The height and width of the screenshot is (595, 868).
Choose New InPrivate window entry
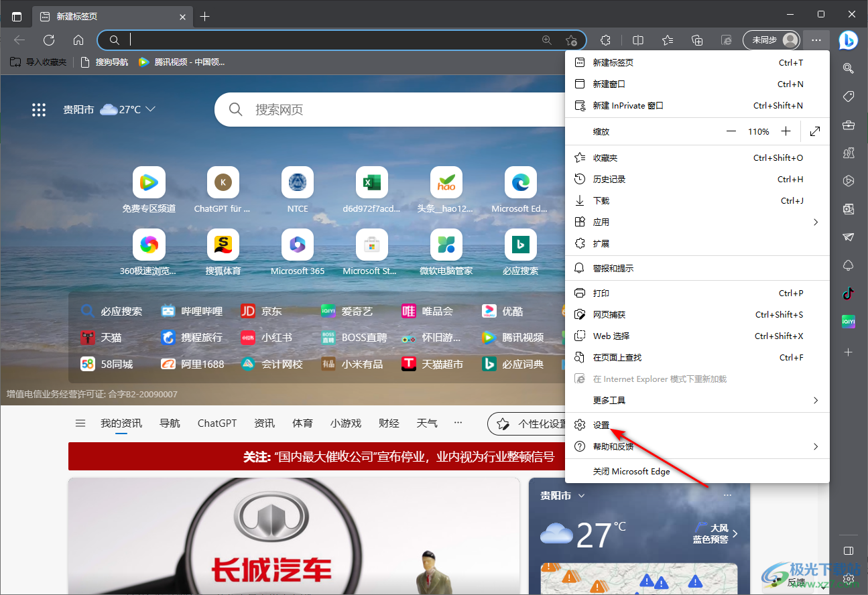pos(697,105)
